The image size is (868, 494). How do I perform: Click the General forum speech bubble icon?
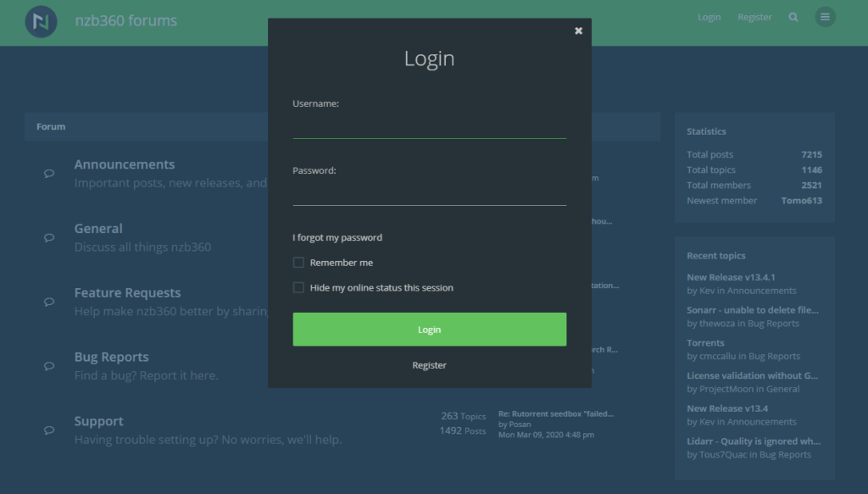pyautogui.click(x=49, y=238)
